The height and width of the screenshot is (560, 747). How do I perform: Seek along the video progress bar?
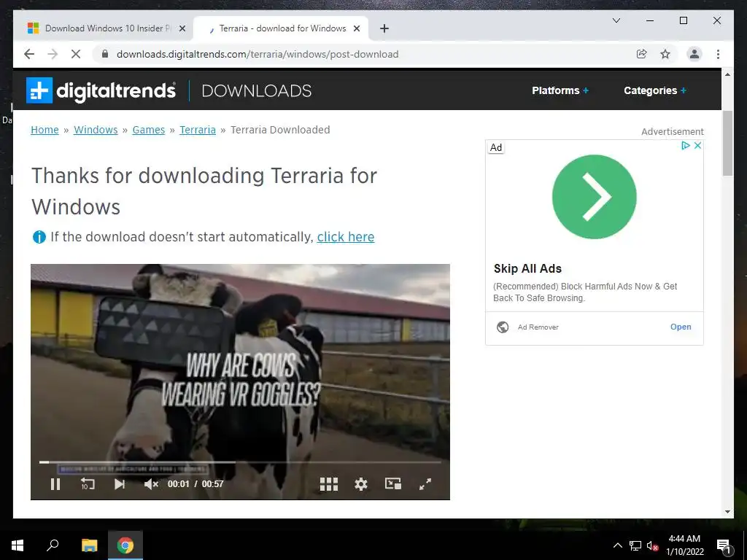240,462
